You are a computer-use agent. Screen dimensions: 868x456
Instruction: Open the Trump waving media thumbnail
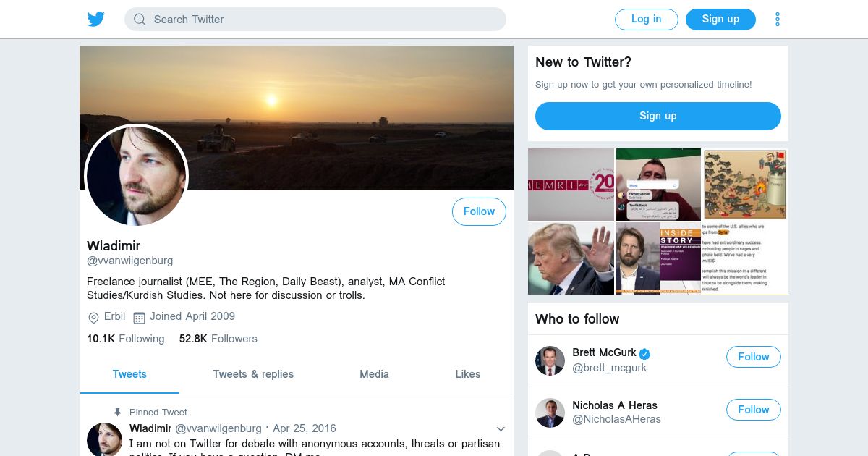click(x=571, y=258)
